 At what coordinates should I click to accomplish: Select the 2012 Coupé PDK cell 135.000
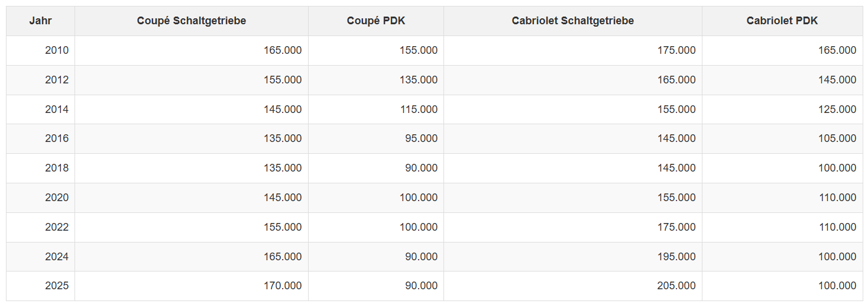419,80
